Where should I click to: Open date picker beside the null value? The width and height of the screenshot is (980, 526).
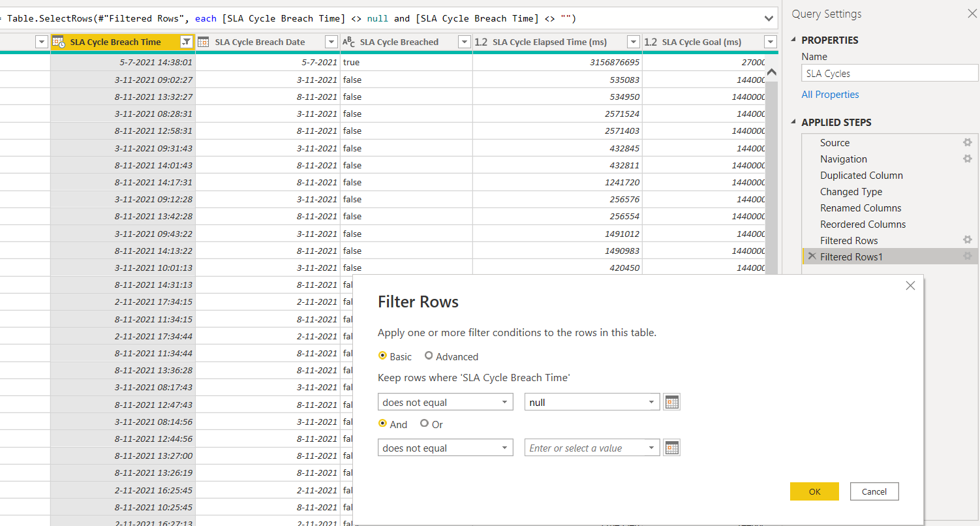(x=672, y=402)
